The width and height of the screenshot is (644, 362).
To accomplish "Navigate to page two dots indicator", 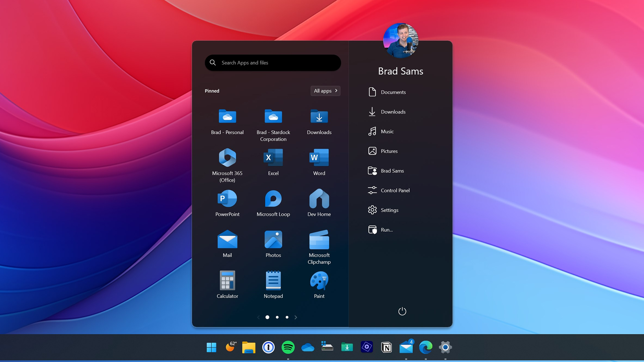I will pos(277,317).
